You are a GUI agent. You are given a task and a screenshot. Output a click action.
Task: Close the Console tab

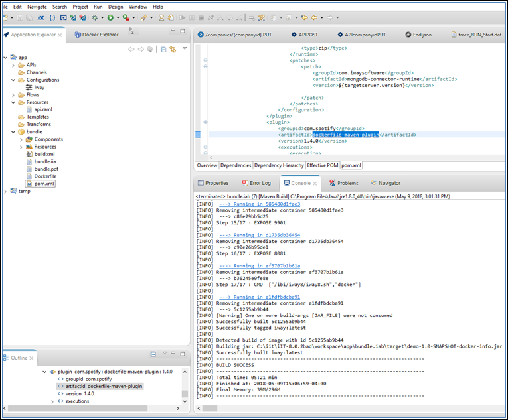coord(315,183)
